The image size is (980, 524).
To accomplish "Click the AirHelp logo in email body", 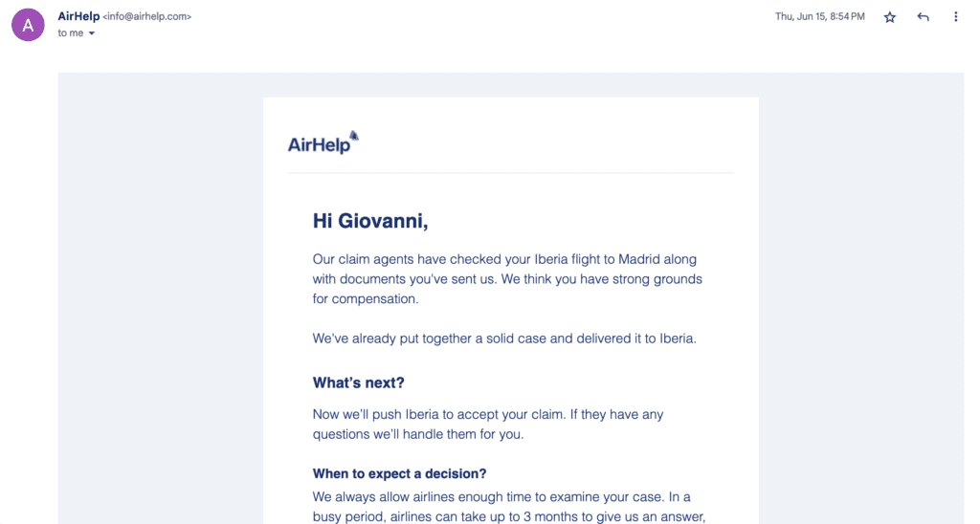I will (x=323, y=142).
